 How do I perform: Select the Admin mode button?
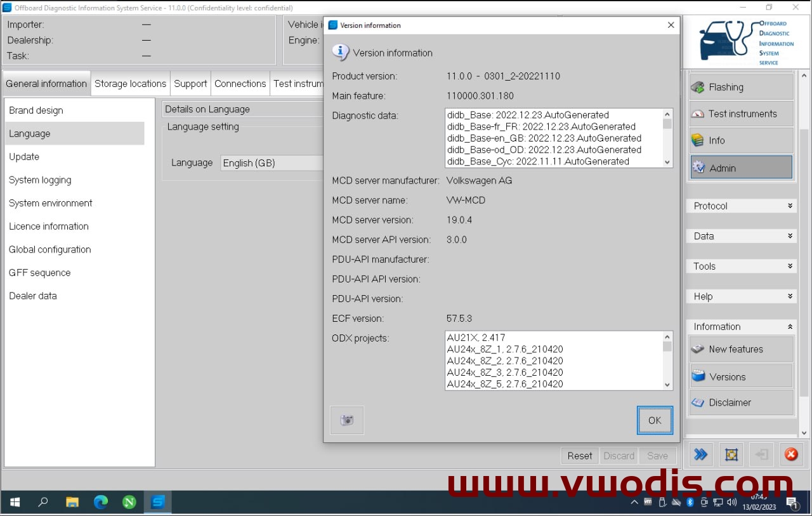741,168
